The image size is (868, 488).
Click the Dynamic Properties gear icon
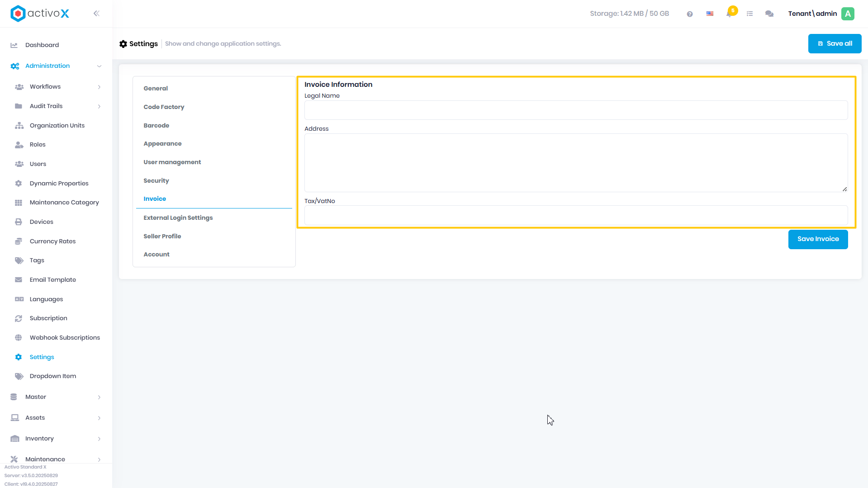click(x=19, y=184)
